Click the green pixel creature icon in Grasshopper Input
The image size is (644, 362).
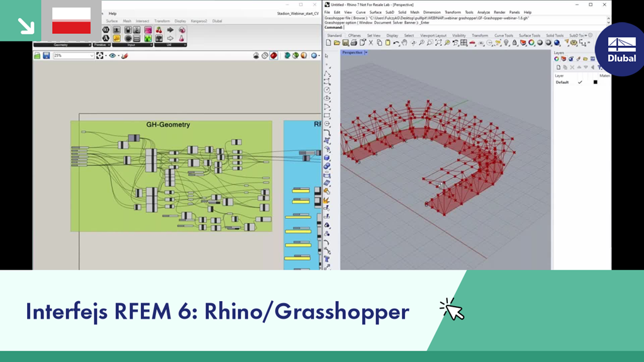pos(148,38)
